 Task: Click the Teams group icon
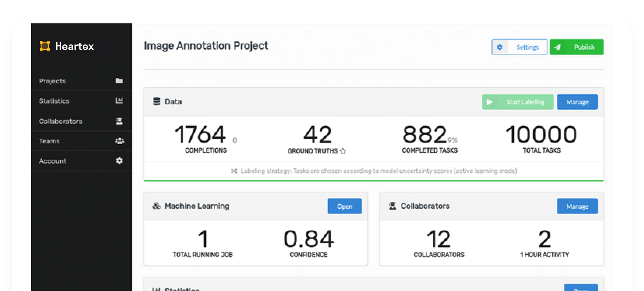coord(119,141)
